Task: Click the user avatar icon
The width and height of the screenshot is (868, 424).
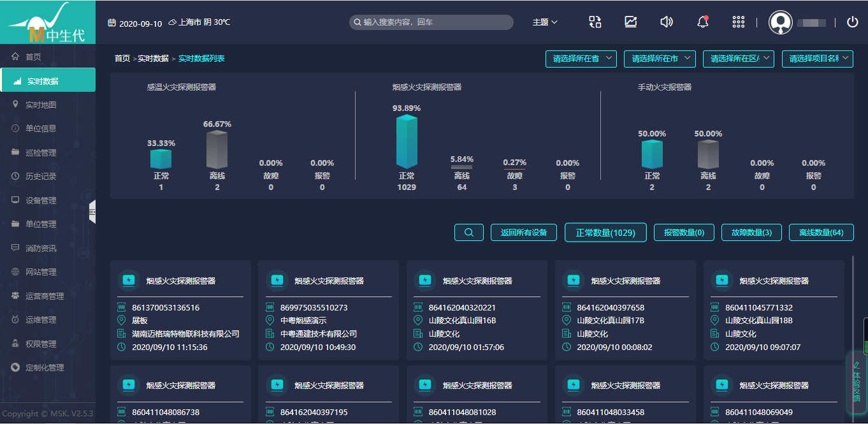Action: pos(781,22)
